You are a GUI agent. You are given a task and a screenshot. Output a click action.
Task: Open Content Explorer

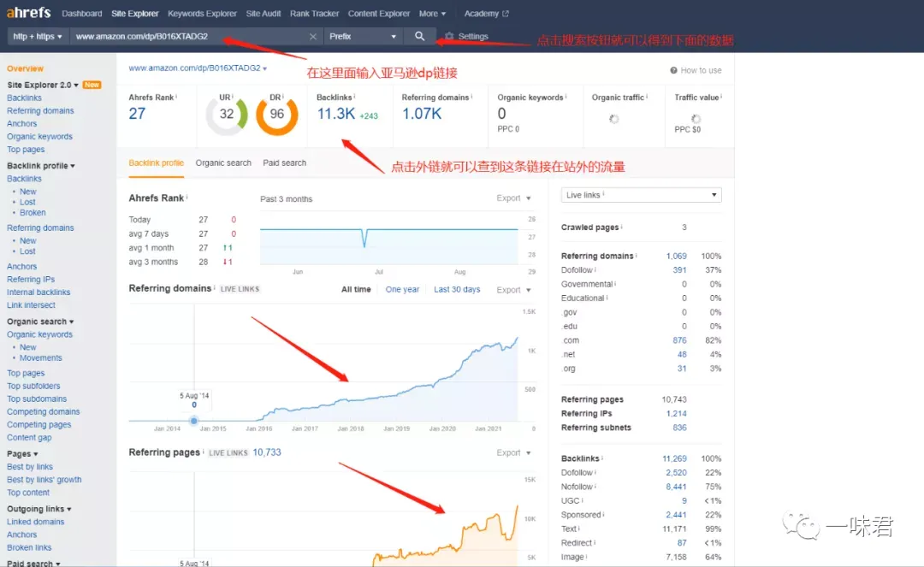click(379, 14)
